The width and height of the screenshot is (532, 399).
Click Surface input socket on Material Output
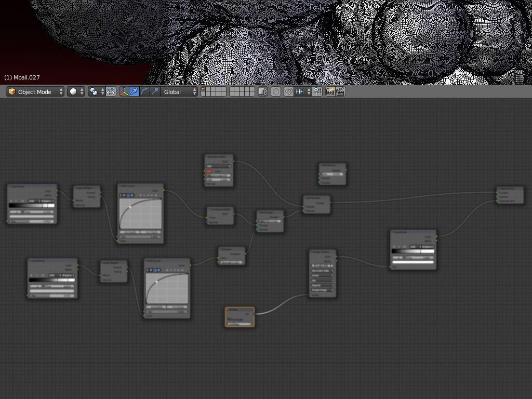click(x=497, y=192)
